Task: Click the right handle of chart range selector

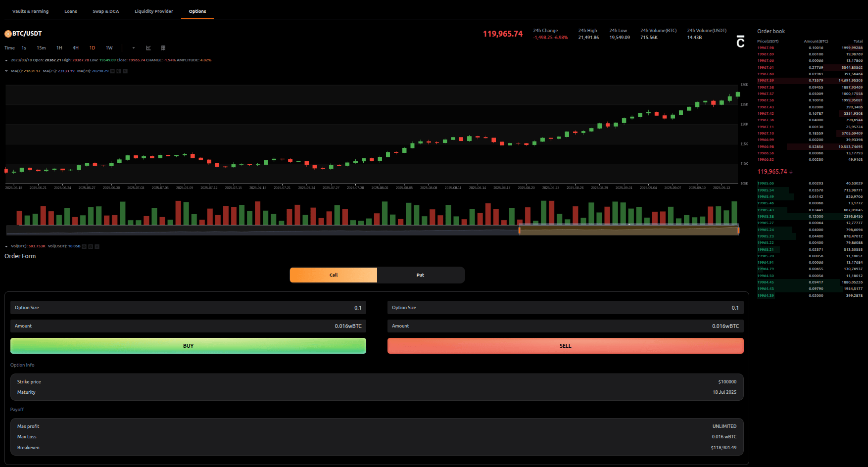Action: pyautogui.click(x=738, y=230)
